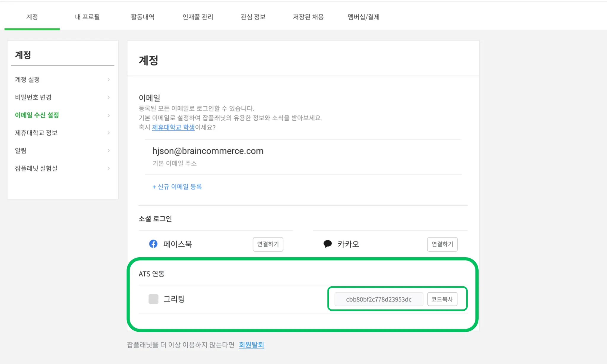Click the Facebook logo icon

(x=153, y=244)
